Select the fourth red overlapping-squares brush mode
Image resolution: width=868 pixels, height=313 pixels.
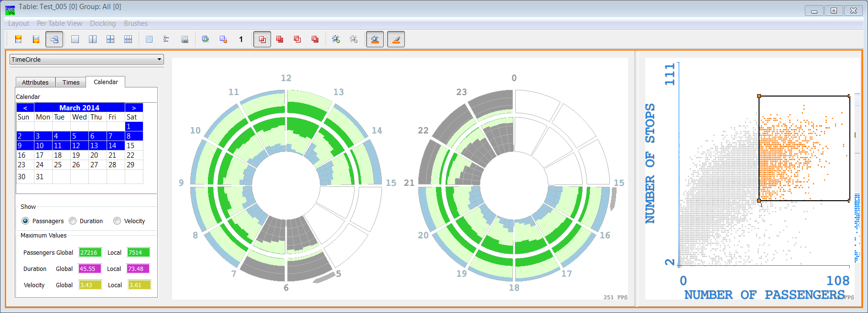click(315, 39)
